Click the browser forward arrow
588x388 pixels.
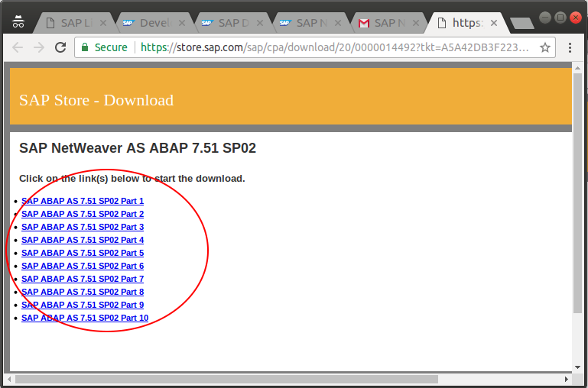pyautogui.click(x=39, y=47)
